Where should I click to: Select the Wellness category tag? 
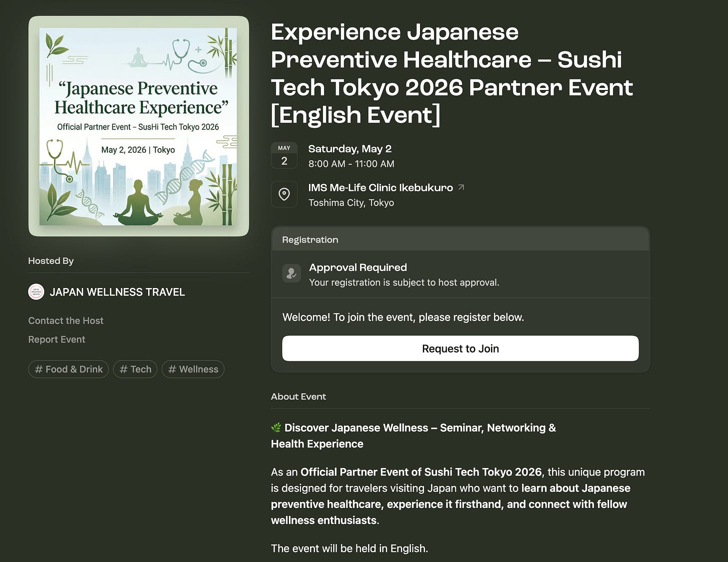pos(193,369)
